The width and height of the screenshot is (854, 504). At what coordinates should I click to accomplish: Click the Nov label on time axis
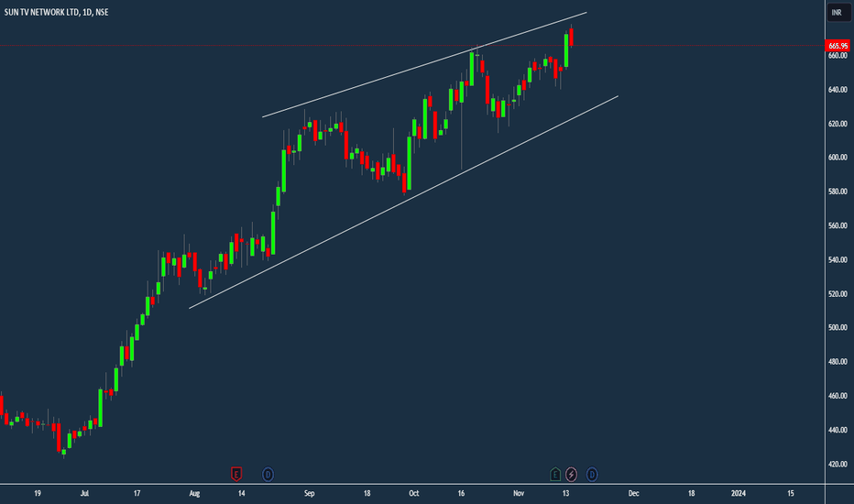[519, 493]
